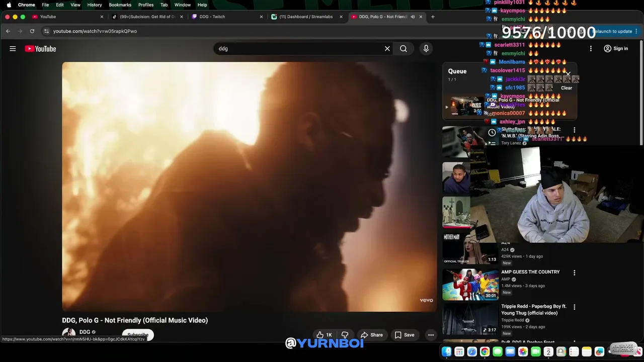Open a new Chrome tab with plus
This screenshot has height=362, width=644.
[x=433, y=17]
